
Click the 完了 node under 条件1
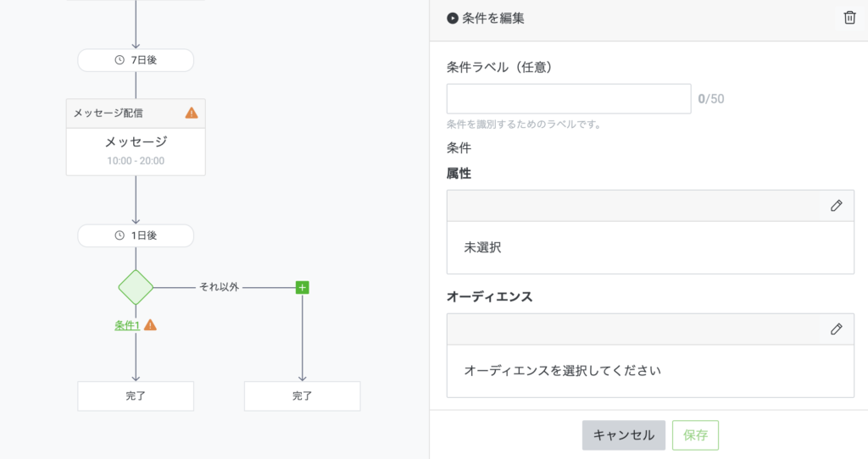pos(136,395)
